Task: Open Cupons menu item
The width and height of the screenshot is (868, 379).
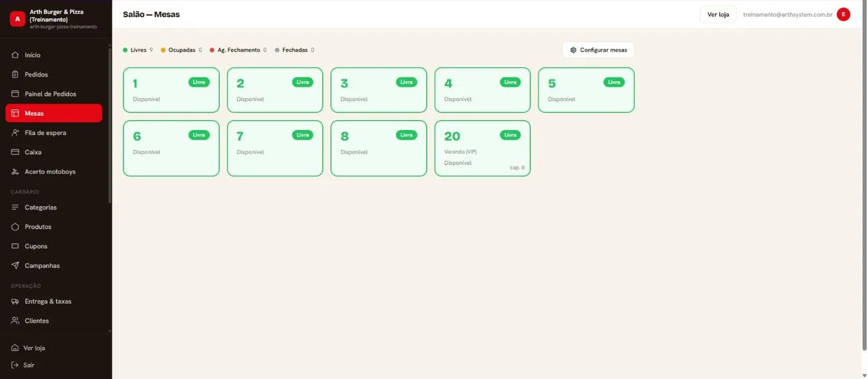Action: point(54,246)
